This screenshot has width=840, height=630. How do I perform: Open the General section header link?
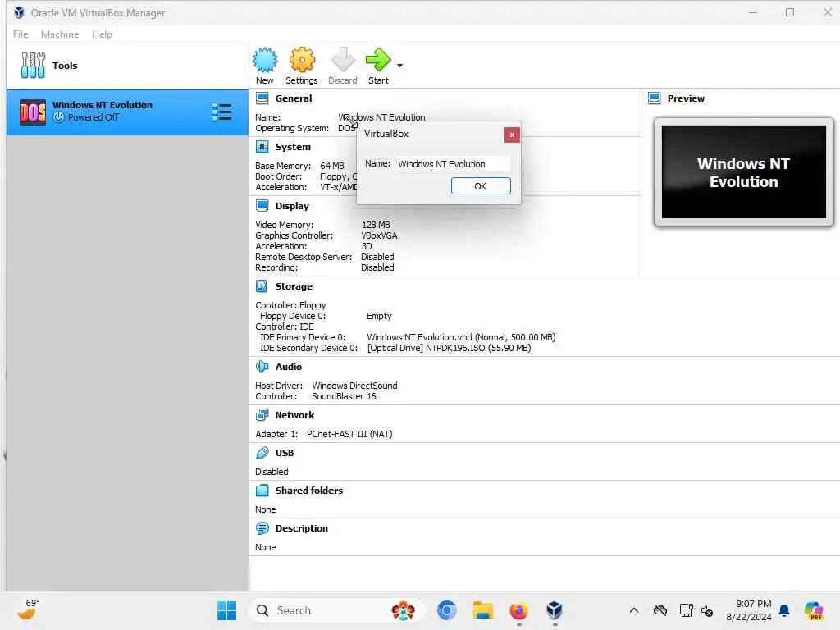(293, 98)
